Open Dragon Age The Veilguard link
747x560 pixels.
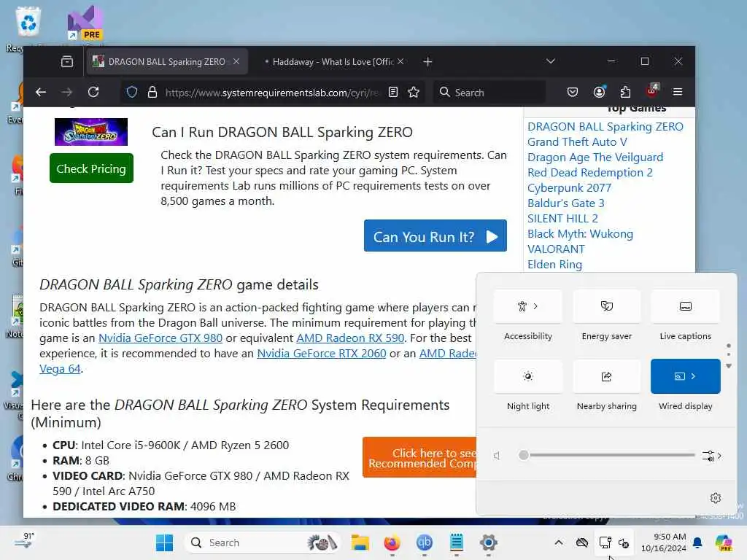tap(595, 157)
